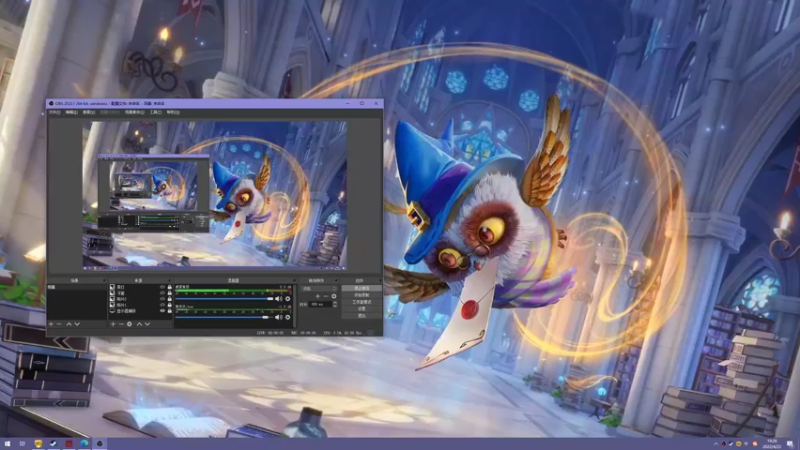
Task: Click the REC timer in status bar
Action: [304, 333]
